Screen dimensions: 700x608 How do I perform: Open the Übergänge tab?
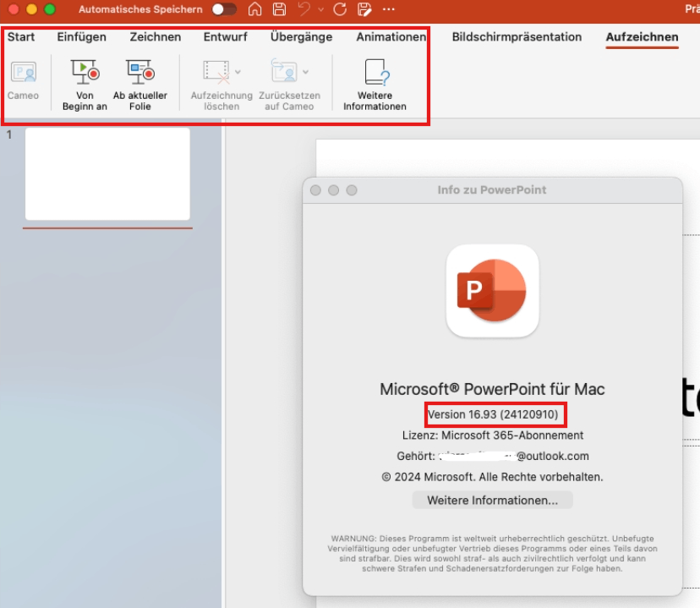[x=301, y=36]
